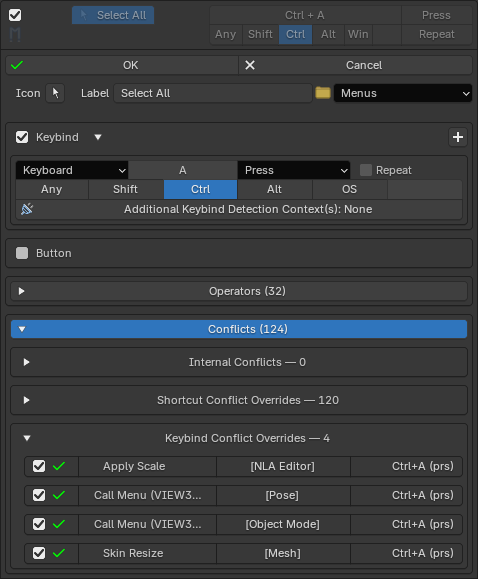Viewport: 478px width, 579px height.
Task: Uncheck the Pose Call Menu conflict override
Action: pyautogui.click(x=39, y=495)
